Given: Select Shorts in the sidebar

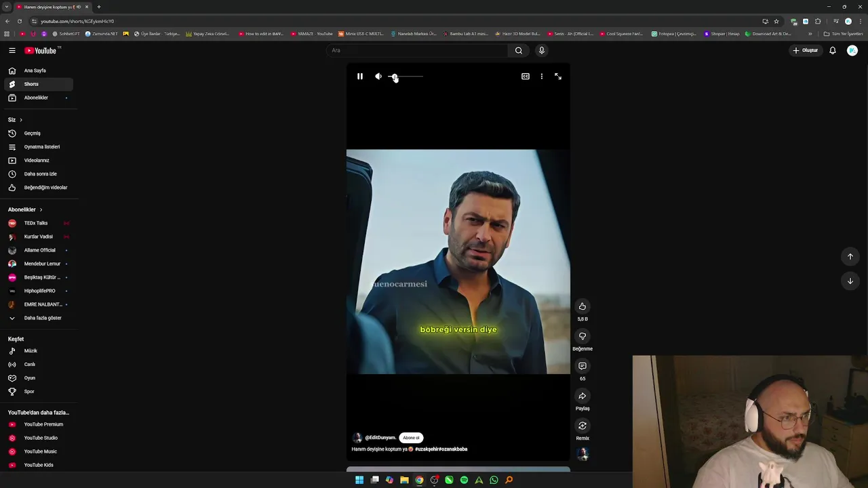Looking at the screenshot, I should point(38,84).
